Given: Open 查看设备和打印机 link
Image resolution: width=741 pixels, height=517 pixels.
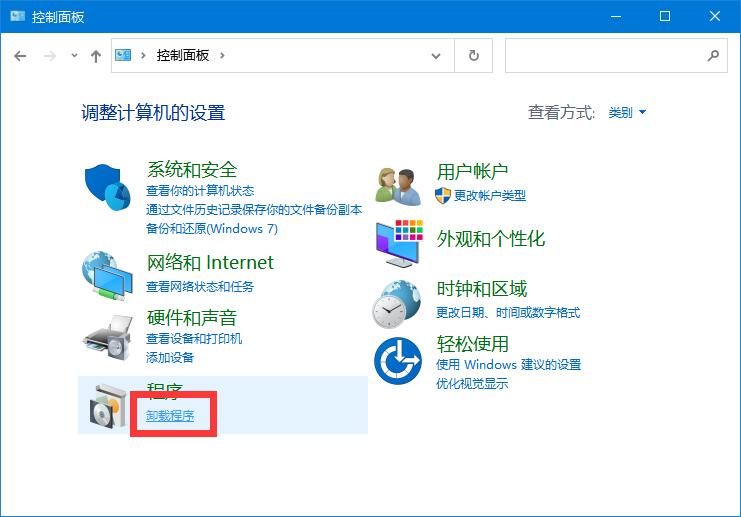Looking at the screenshot, I should point(194,338).
